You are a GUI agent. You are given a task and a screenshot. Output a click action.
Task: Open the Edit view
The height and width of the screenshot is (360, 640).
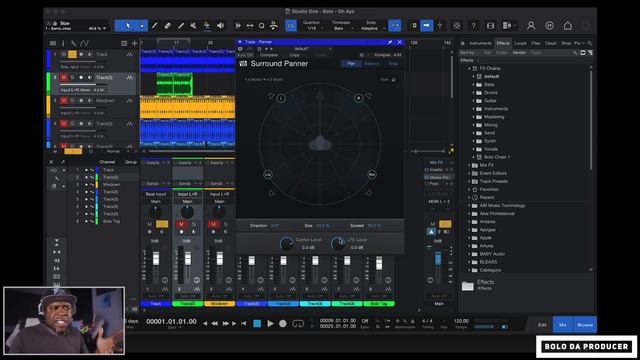pos(542,325)
